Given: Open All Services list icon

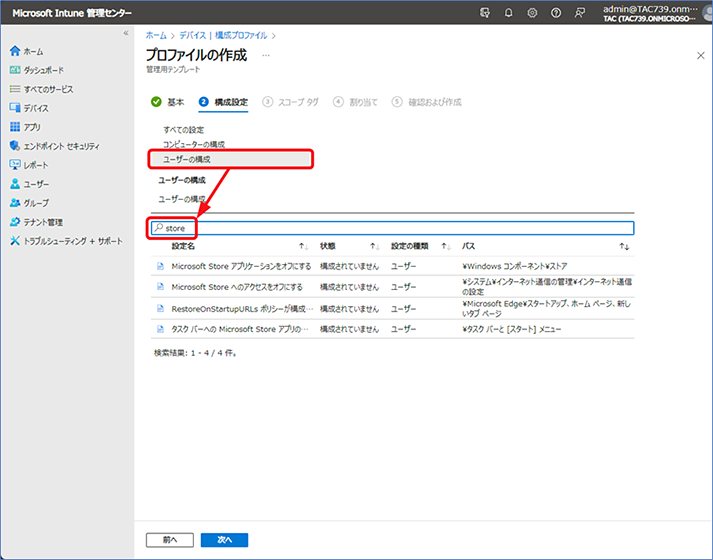Looking at the screenshot, I should 15,89.
